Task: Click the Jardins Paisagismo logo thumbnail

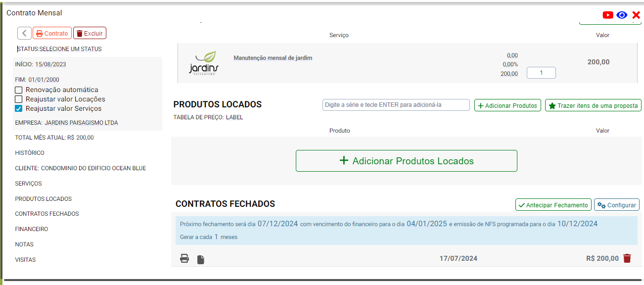Action: [203, 63]
